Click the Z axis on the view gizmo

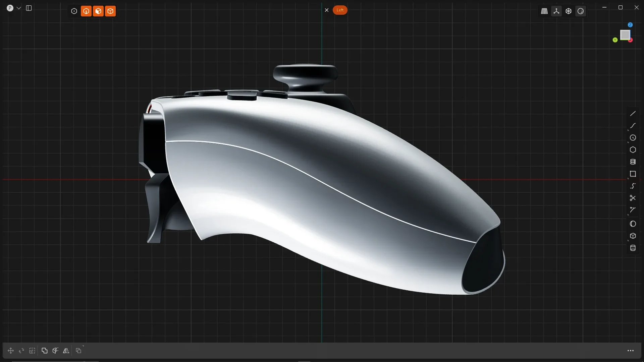tap(630, 25)
